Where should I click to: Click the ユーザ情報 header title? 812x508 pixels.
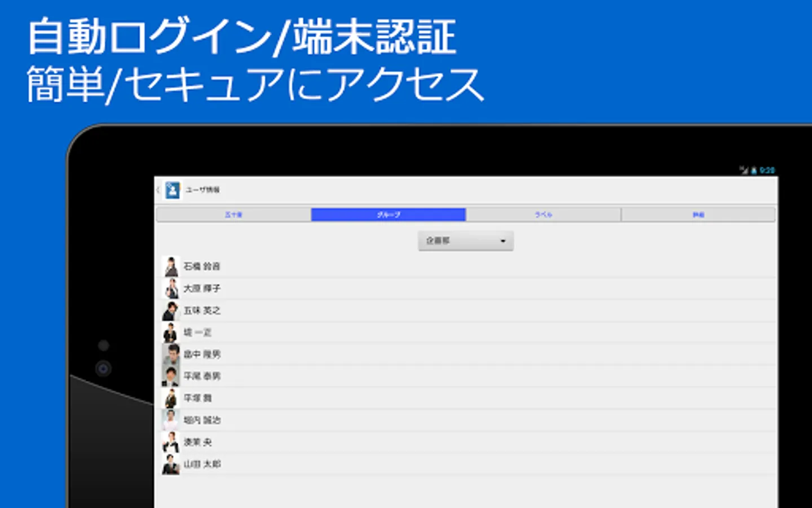pyautogui.click(x=203, y=190)
